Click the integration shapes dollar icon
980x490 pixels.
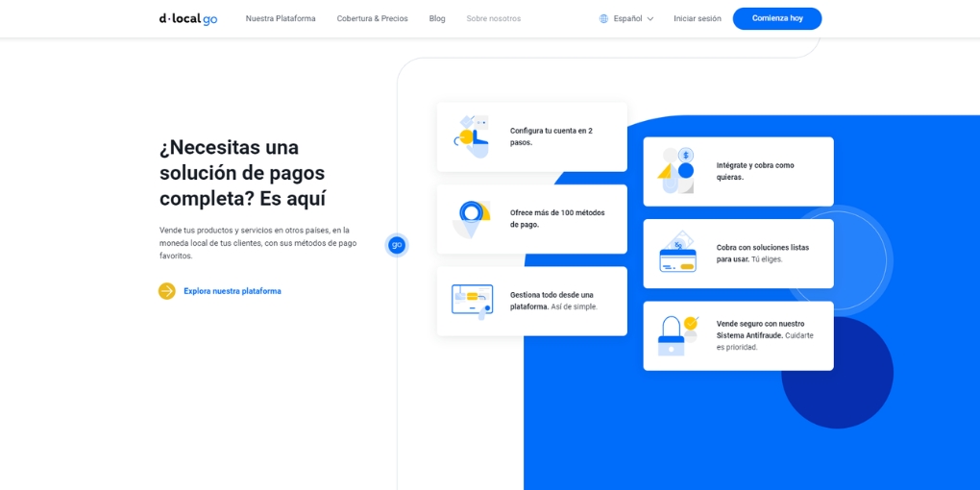677,171
